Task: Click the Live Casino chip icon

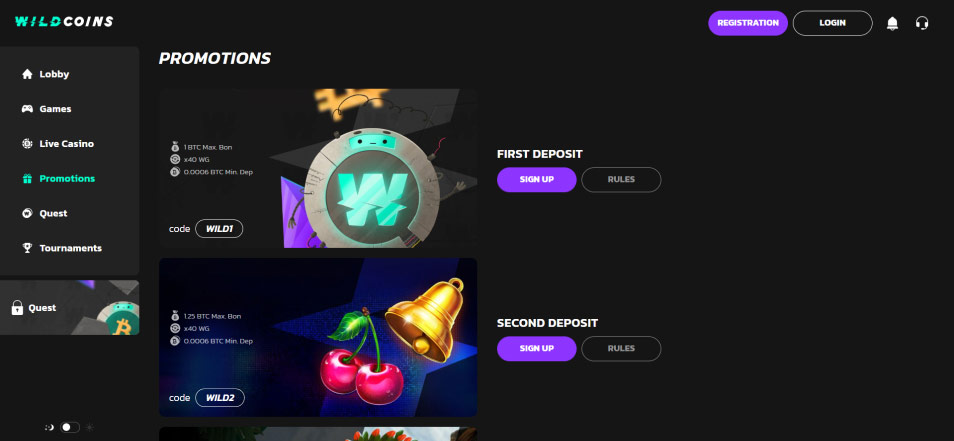Action: [x=27, y=144]
